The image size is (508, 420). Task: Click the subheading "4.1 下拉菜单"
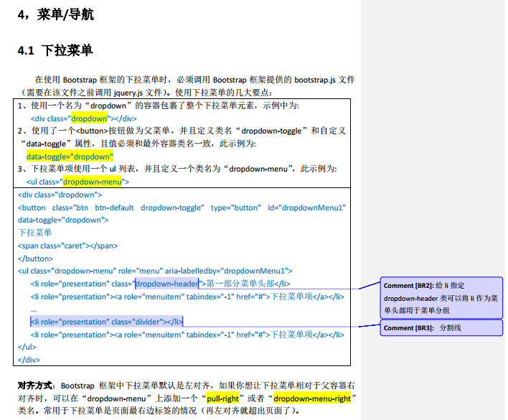(x=55, y=50)
